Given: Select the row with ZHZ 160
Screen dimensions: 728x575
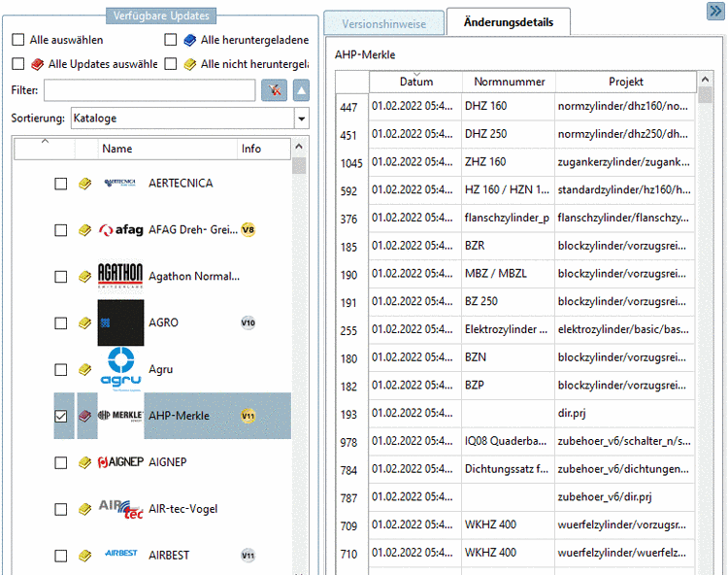Looking at the screenshot, I should coord(515,162).
